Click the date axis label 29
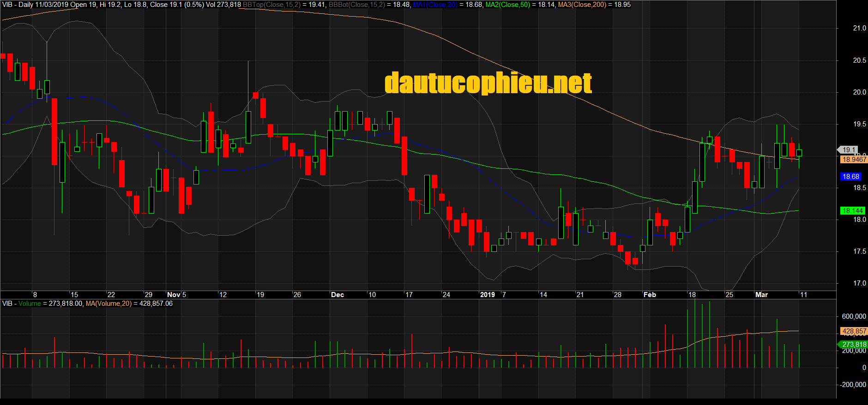The width and height of the screenshot is (868, 405). [149, 295]
